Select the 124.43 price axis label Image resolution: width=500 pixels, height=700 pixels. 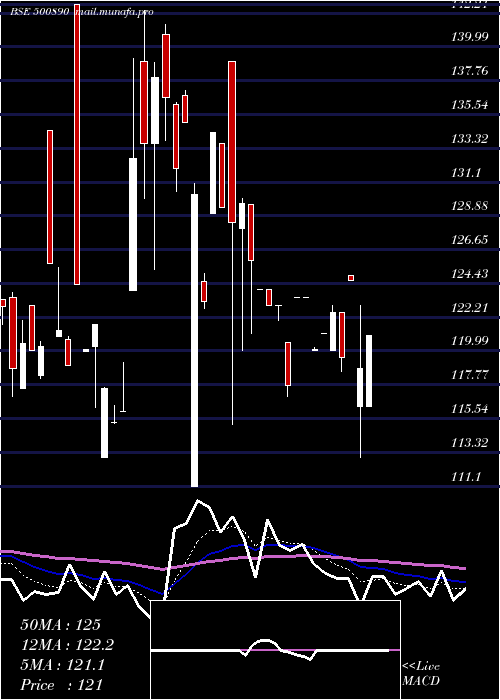point(470,274)
